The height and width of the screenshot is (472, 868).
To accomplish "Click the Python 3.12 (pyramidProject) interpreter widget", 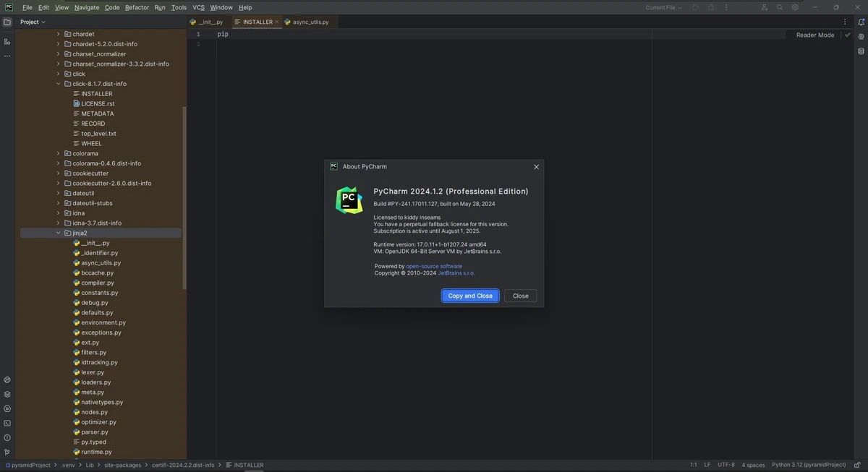I will pyautogui.click(x=809, y=465).
